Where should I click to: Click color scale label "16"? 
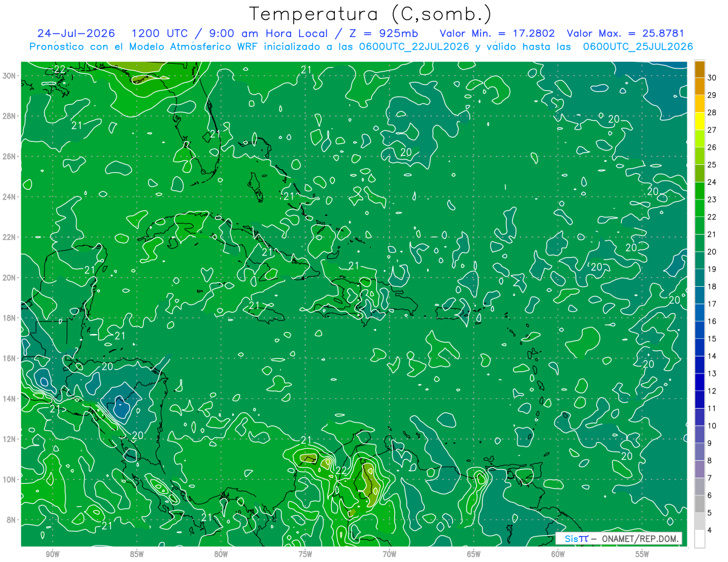(712, 321)
